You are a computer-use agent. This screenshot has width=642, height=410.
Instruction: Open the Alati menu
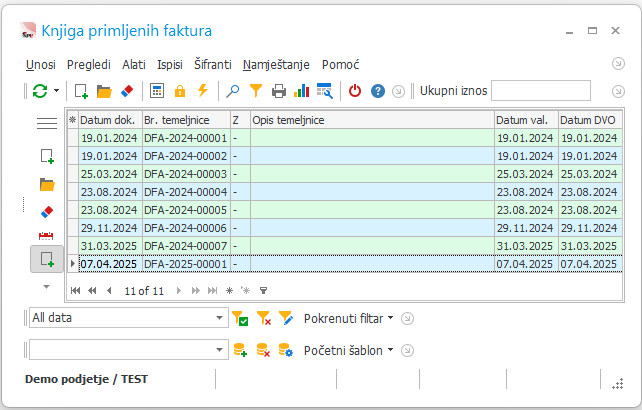pyautogui.click(x=134, y=65)
